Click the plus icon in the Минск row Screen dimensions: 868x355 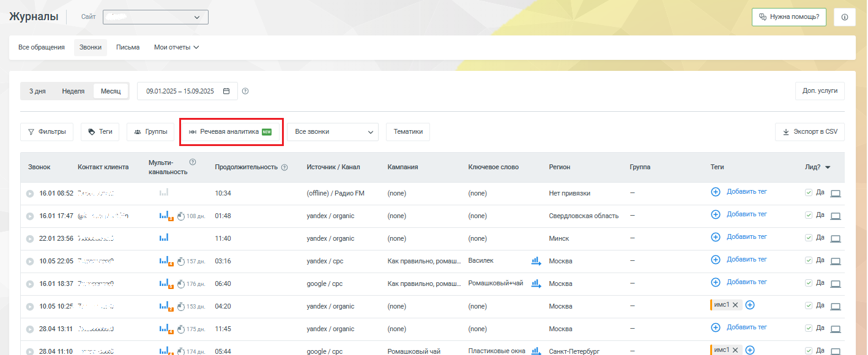(716, 237)
